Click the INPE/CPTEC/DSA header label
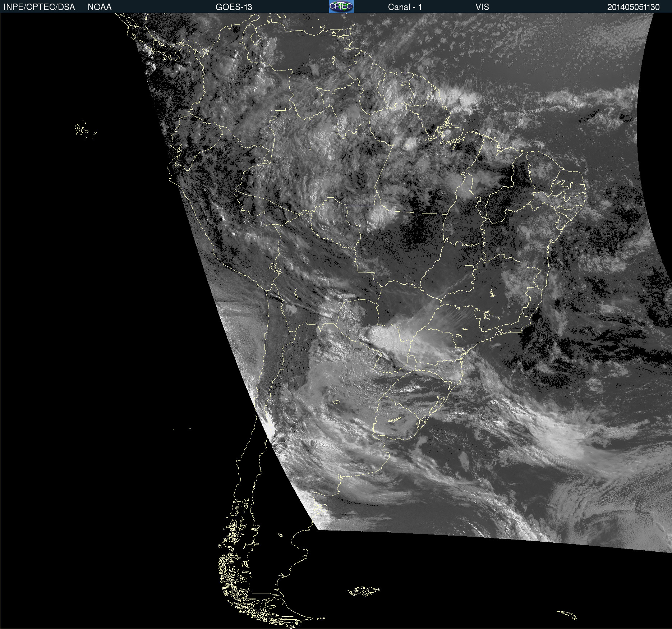This screenshot has height=629, width=672. (x=39, y=7)
